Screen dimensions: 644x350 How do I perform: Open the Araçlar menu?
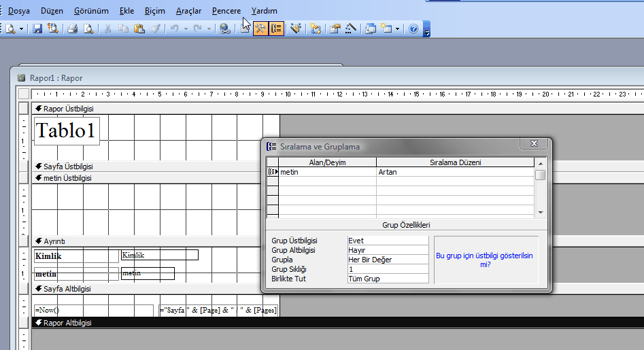(188, 11)
